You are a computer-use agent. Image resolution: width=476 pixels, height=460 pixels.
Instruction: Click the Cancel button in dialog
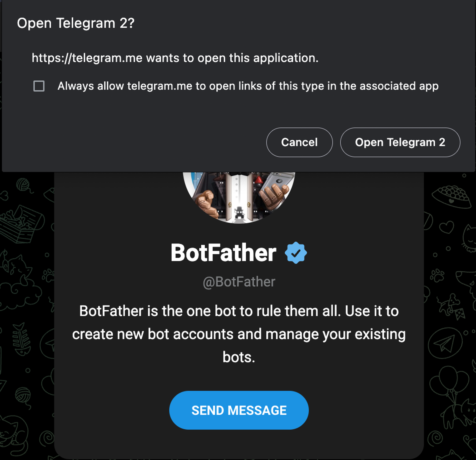[x=299, y=142]
